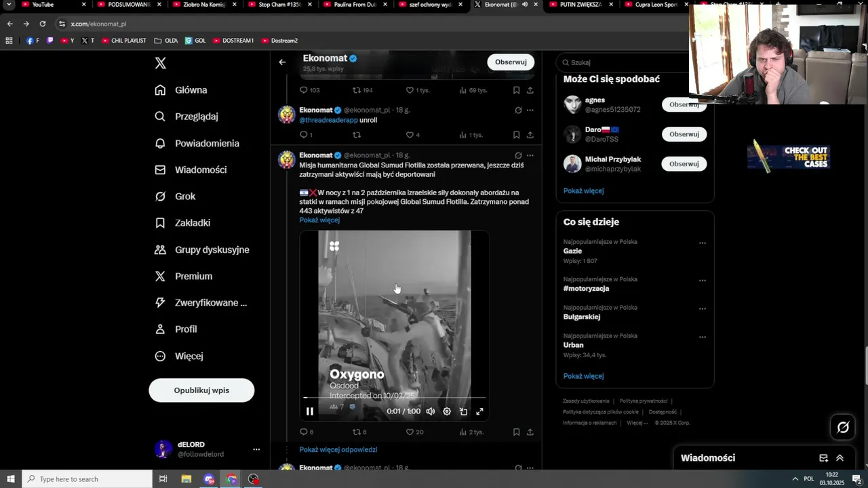Repost the video post with 6 reposts
The image size is (868, 488).
pyautogui.click(x=359, y=432)
